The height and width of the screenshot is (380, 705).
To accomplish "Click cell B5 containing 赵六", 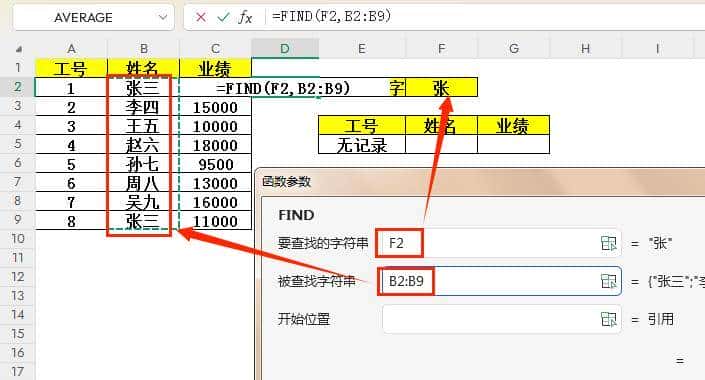I will click(x=143, y=145).
